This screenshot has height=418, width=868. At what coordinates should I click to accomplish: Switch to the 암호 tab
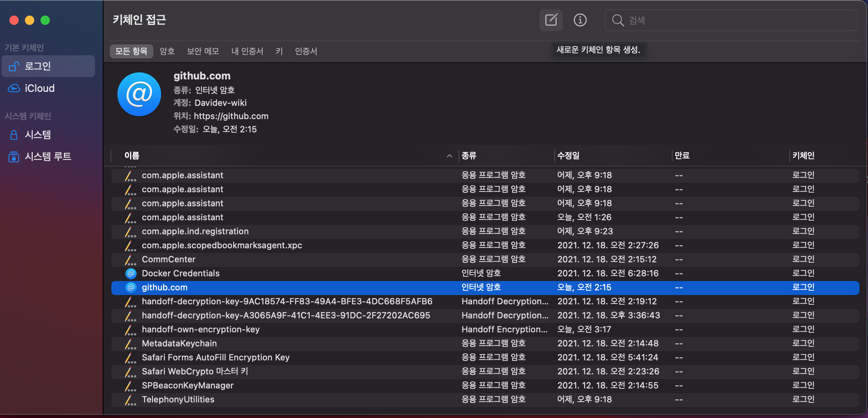pos(167,51)
